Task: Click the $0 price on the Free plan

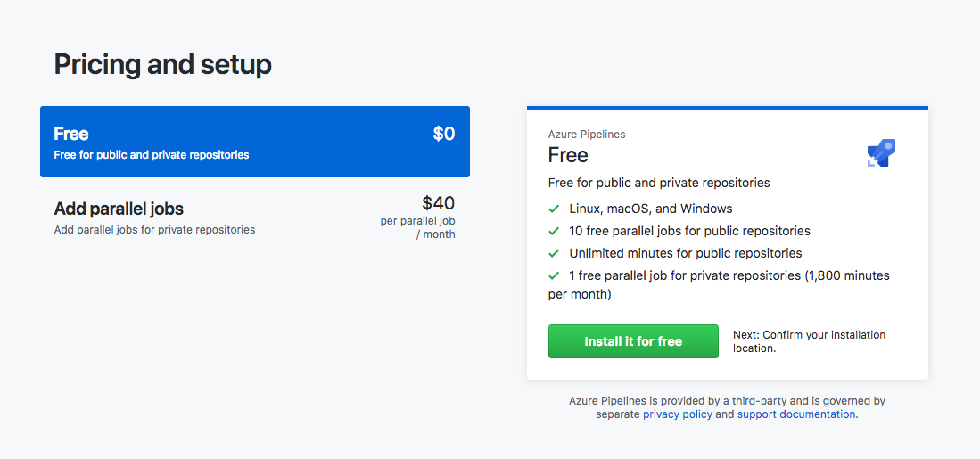Action: 443,134
